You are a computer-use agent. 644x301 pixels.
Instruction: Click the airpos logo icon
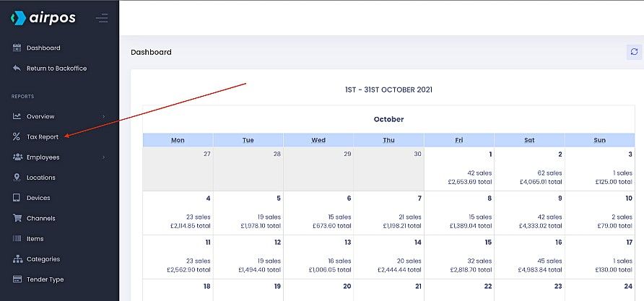[19, 18]
